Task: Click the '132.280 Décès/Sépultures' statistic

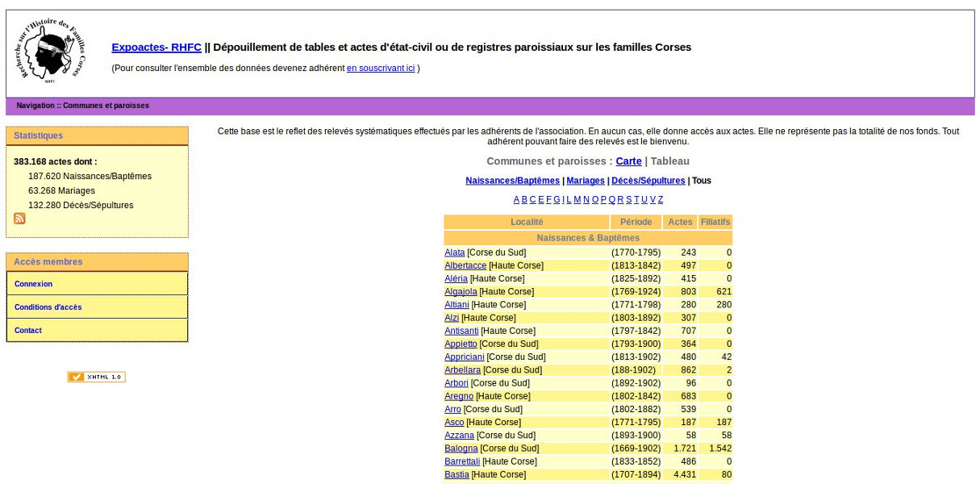Action: (81, 205)
